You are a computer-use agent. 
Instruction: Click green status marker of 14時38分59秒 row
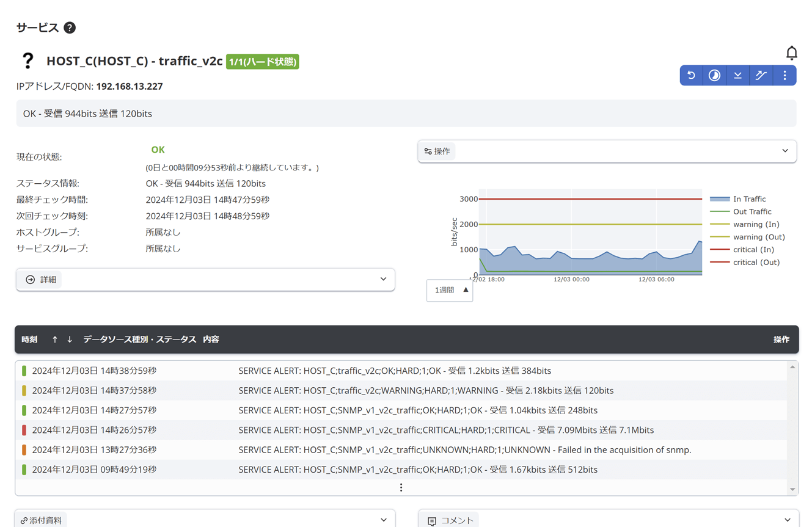click(x=24, y=371)
